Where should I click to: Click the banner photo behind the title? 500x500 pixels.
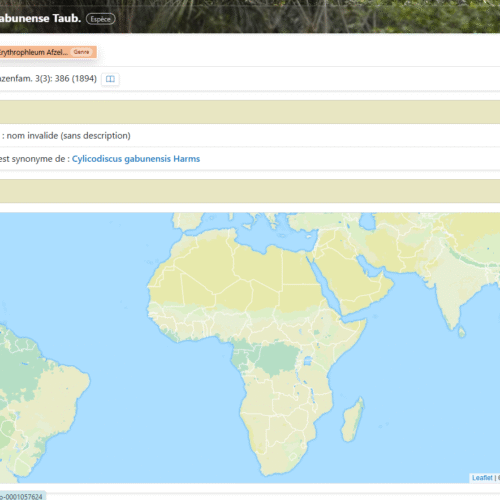[x=300, y=16]
